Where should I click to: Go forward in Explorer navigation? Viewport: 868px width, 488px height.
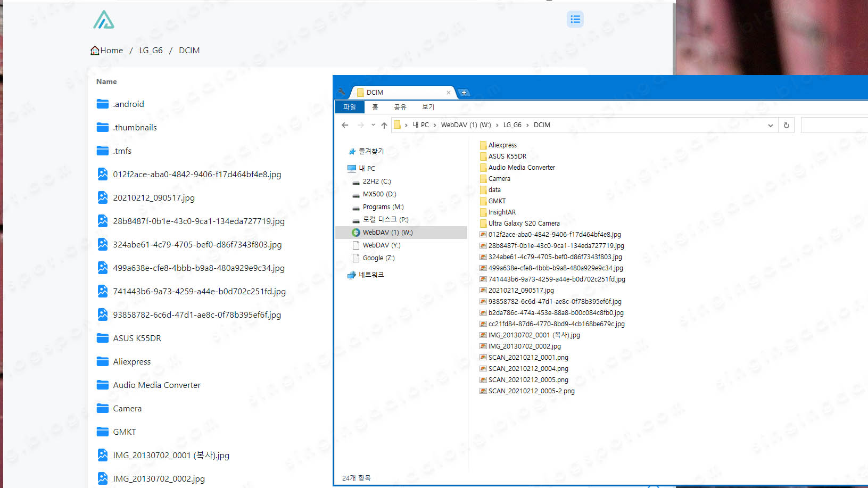point(361,125)
